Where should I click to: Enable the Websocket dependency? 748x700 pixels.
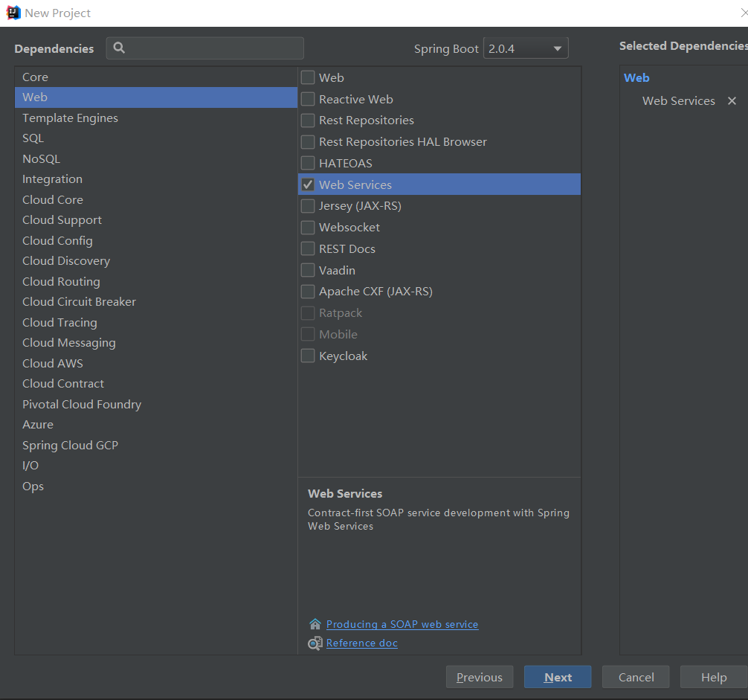click(x=308, y=227)
